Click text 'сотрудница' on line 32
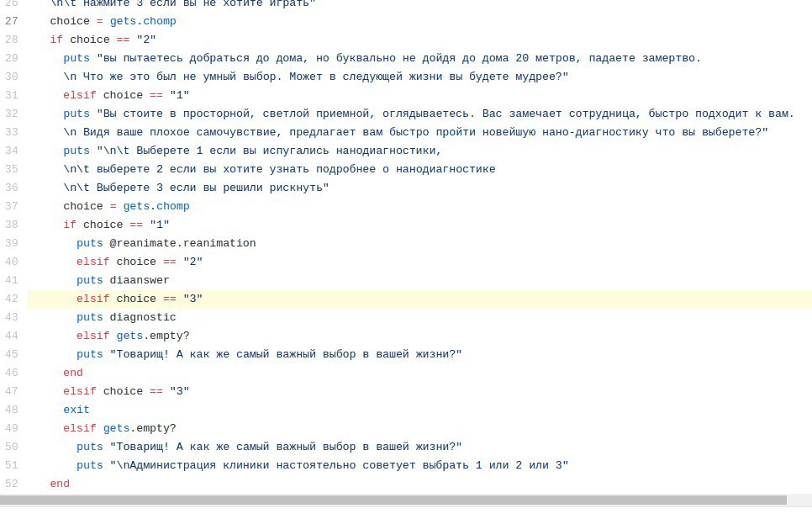 coord(602,114)
